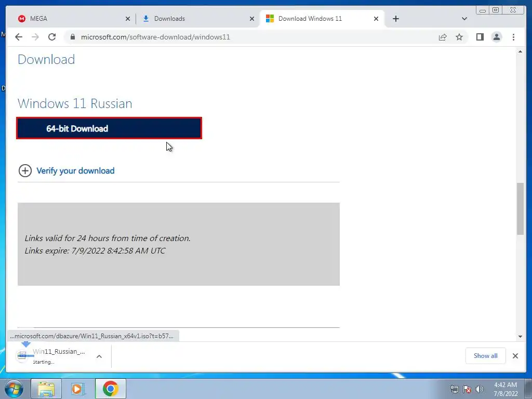This screenshot has width=532, height=399.
Task: Open the taskbar clock and date
Action: (506, 389)
